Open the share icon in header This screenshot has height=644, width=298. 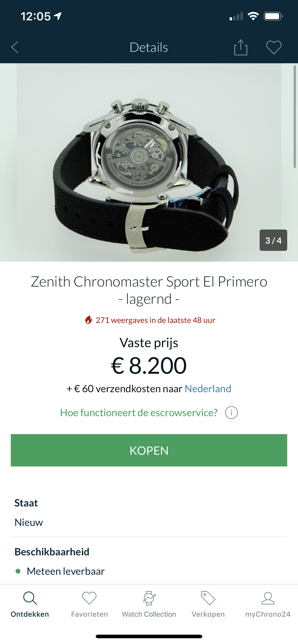click(x=241, y=47)
